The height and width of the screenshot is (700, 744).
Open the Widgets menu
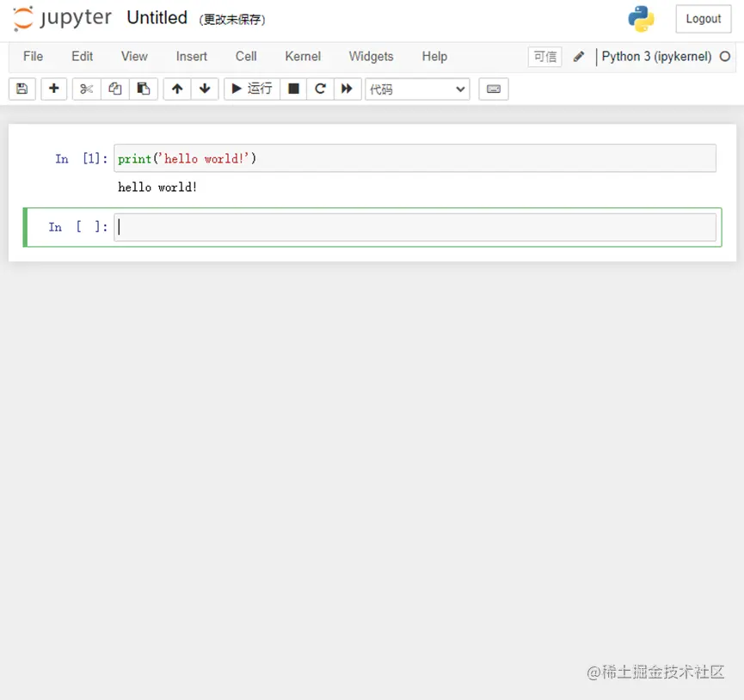coord(371,57)
